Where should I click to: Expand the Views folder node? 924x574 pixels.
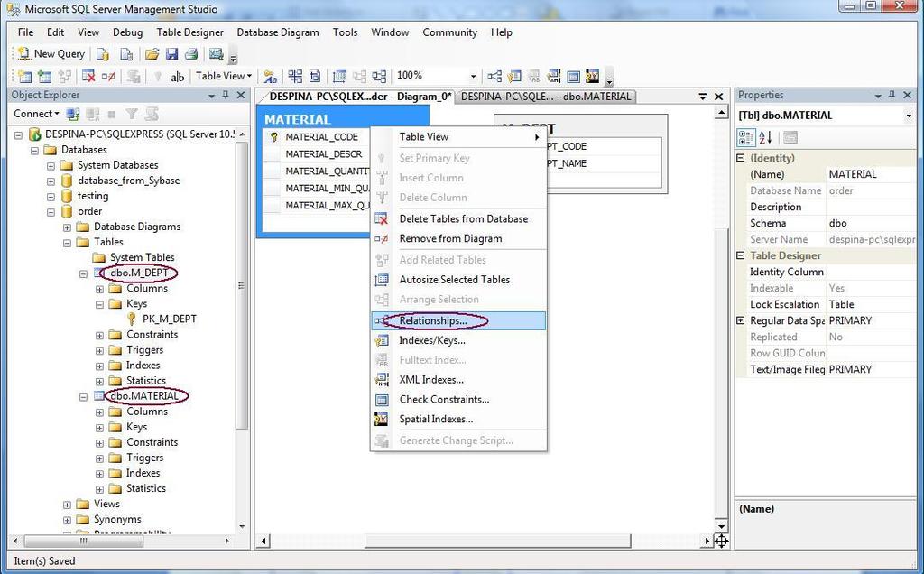[x=67, y=505]
